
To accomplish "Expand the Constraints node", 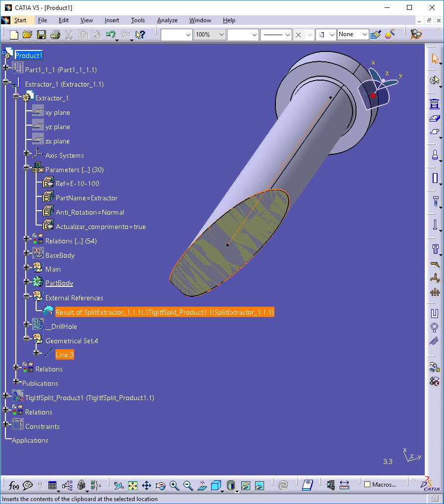I will (x=5, y=424).
